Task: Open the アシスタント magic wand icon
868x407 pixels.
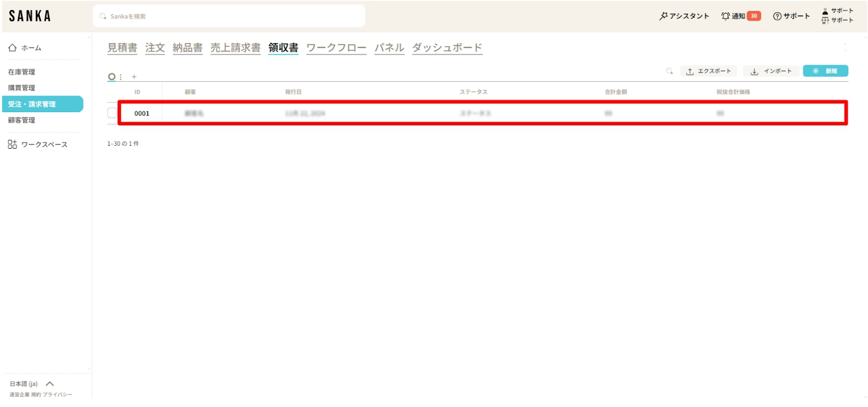Action: click(x=663, y=16)
